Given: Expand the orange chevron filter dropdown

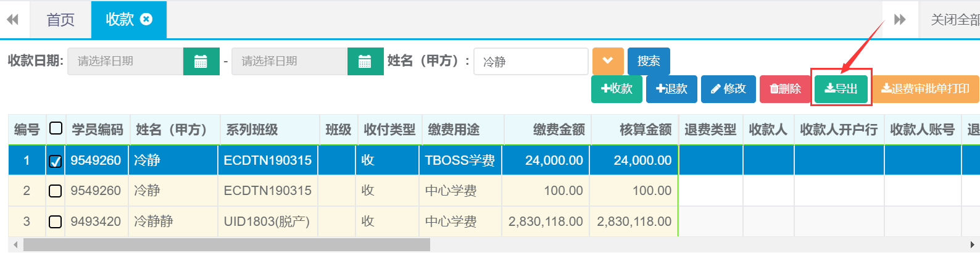Looking at the screenshot, I should point(608,61).
